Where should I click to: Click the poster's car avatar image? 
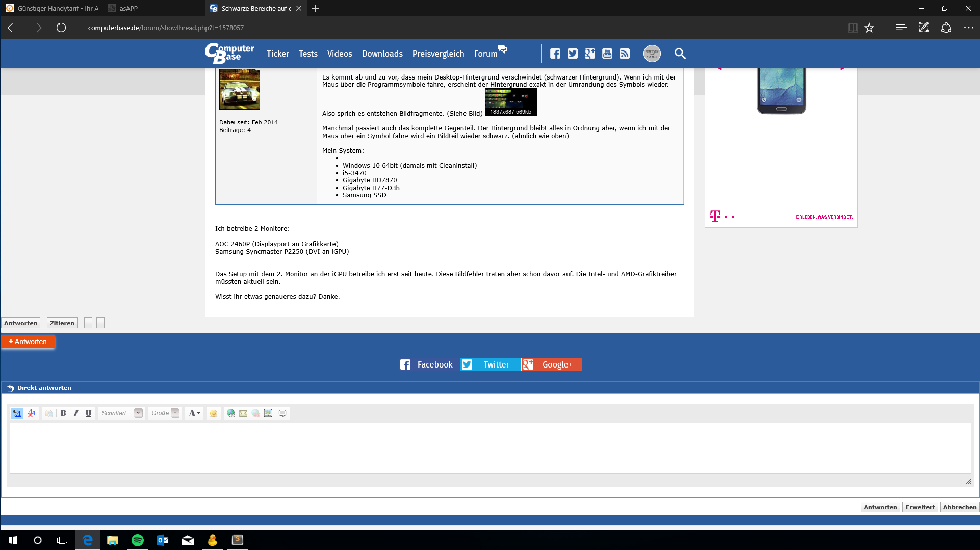pyautogui.click(x=240, y=89)
